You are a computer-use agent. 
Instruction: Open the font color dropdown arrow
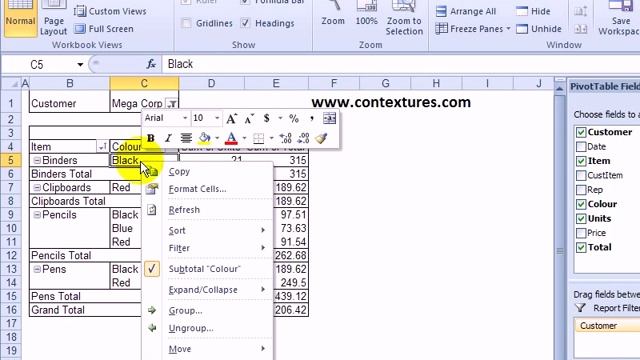(x=244, y=138)
